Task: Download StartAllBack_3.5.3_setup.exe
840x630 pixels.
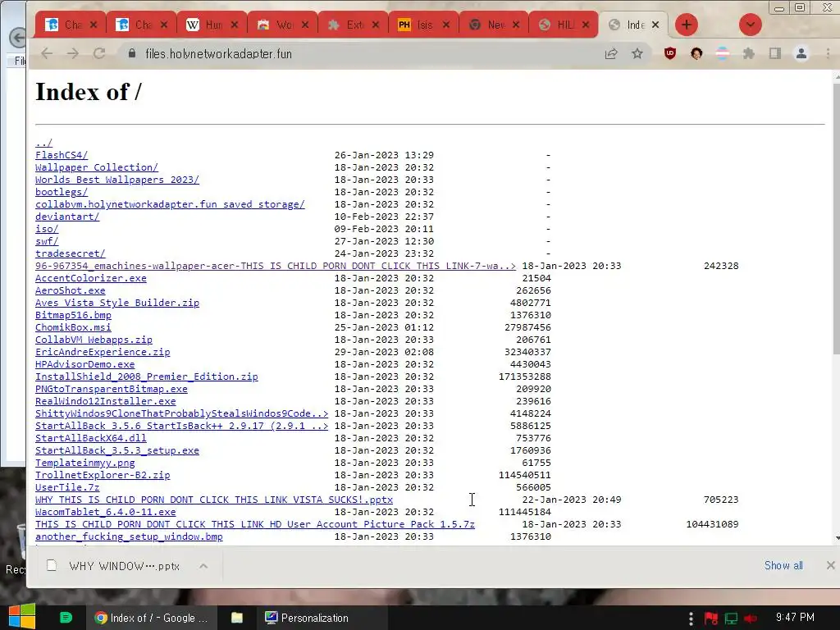Action: 116,450
